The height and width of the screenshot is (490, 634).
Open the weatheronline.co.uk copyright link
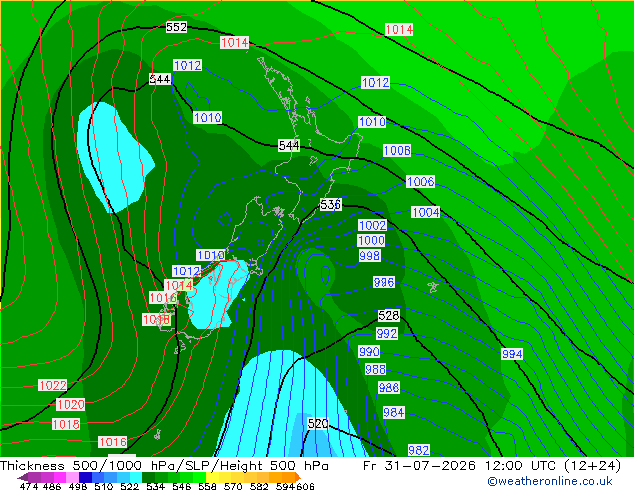tap(550, 481)
